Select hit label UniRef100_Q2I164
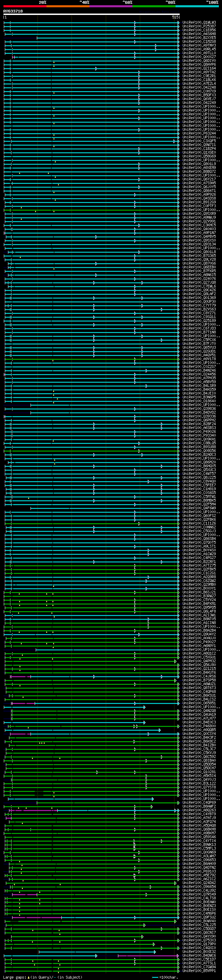 pyautogui.click(x=199, y=68)
